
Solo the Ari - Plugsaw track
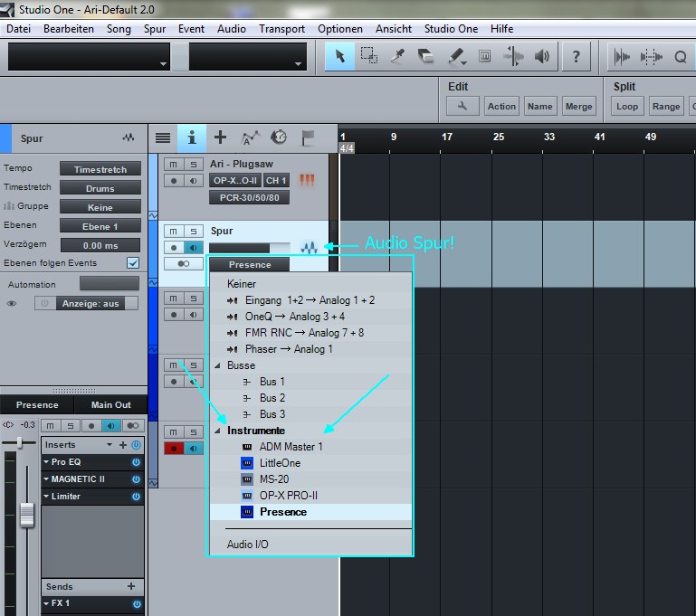tap(193, 164)
